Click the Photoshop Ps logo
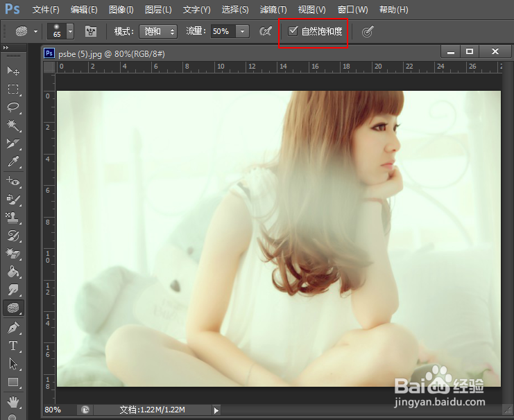Screen dimensions: 514x420 coord(12,9)
